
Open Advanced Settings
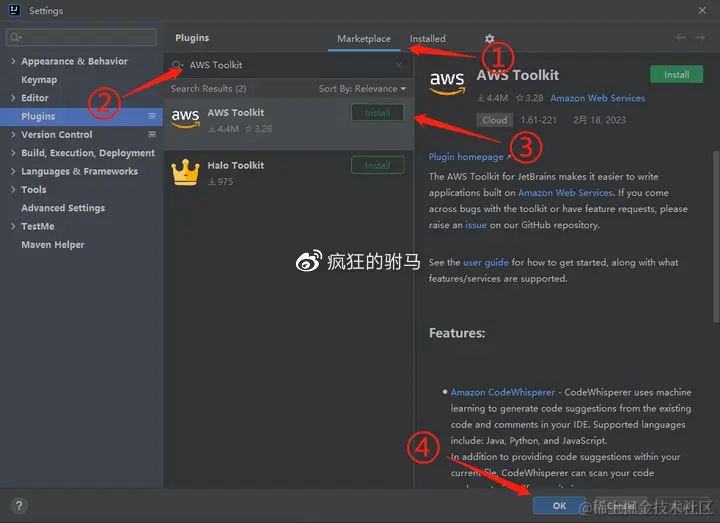pos(63,208)
